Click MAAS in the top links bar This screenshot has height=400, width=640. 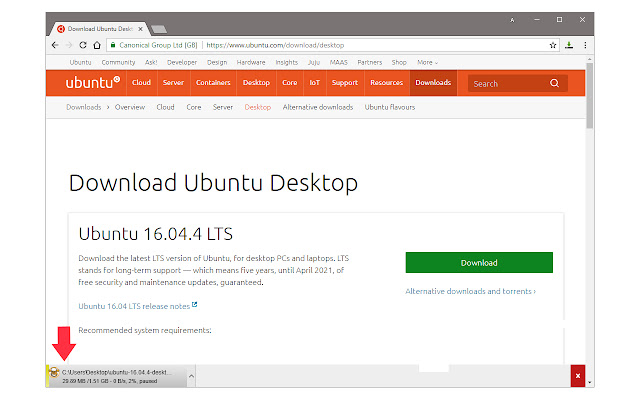tap(339, 62)
